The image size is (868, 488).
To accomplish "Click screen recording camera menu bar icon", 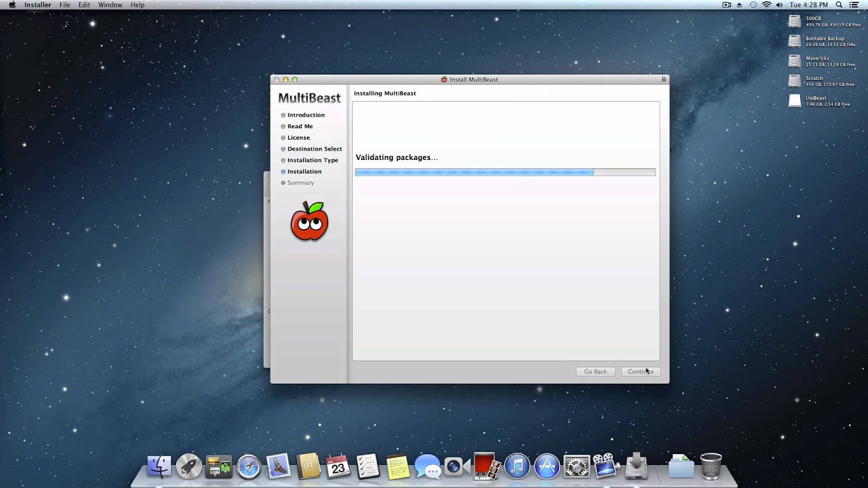I will (727, 5).
